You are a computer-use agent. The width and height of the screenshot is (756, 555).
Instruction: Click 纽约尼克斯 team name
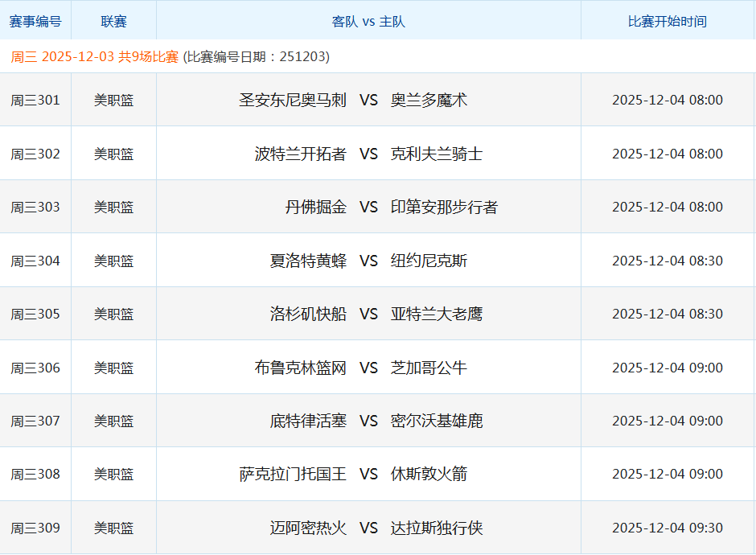[x=429, y=261]
